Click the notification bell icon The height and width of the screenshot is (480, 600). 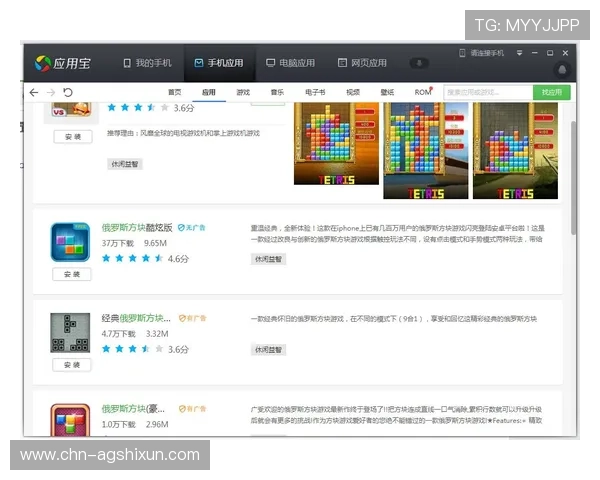(562, 70)
